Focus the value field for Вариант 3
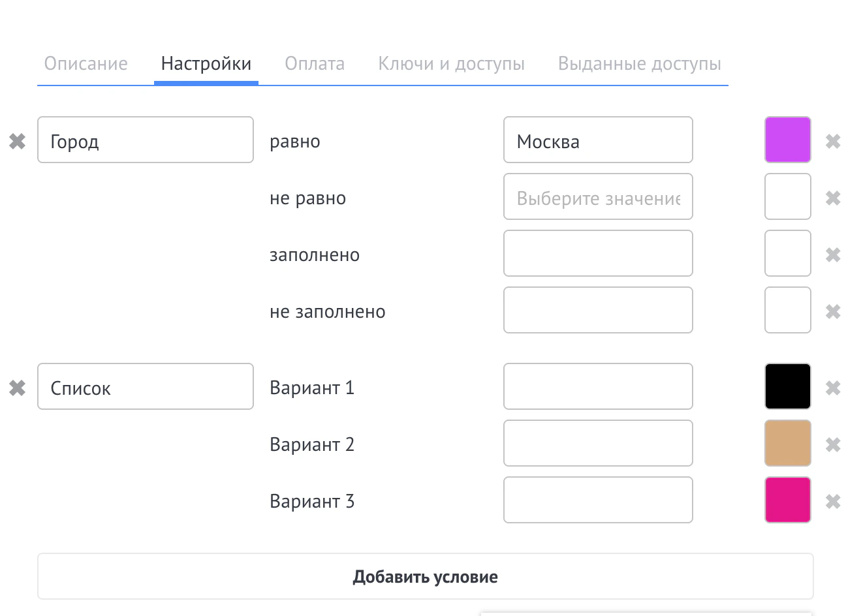The height and width of the screenshot is (616, 846). 598,500
